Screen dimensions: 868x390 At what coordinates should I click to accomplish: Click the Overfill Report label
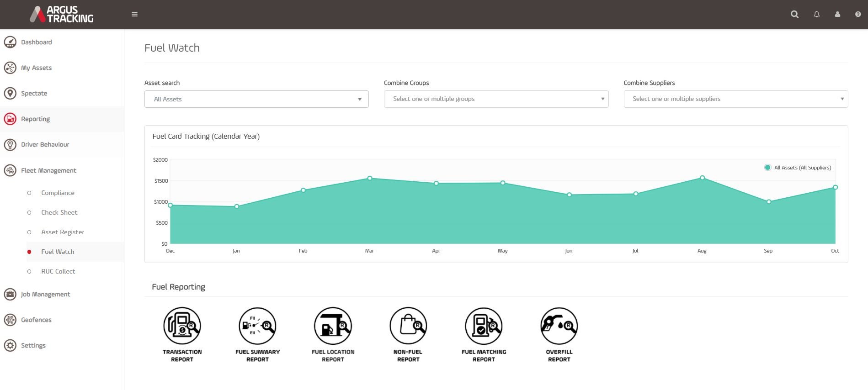click(x=559, y=356)
